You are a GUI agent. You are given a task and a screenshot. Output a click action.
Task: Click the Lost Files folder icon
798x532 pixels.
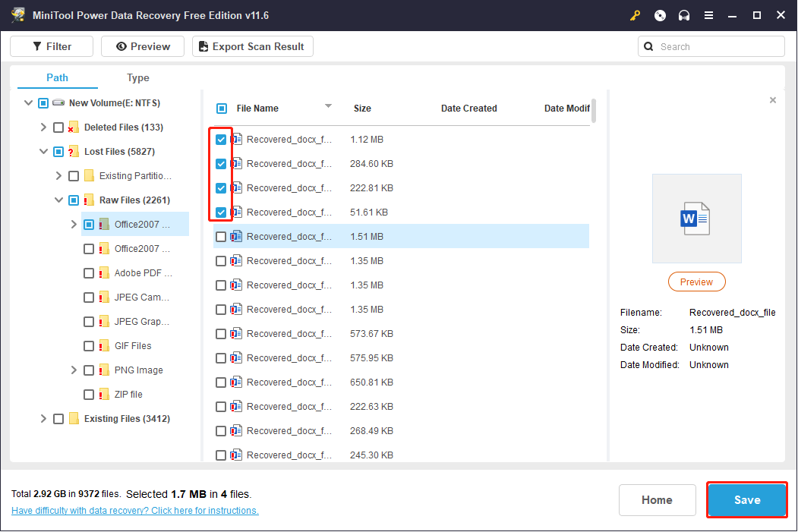click(74, 152)
